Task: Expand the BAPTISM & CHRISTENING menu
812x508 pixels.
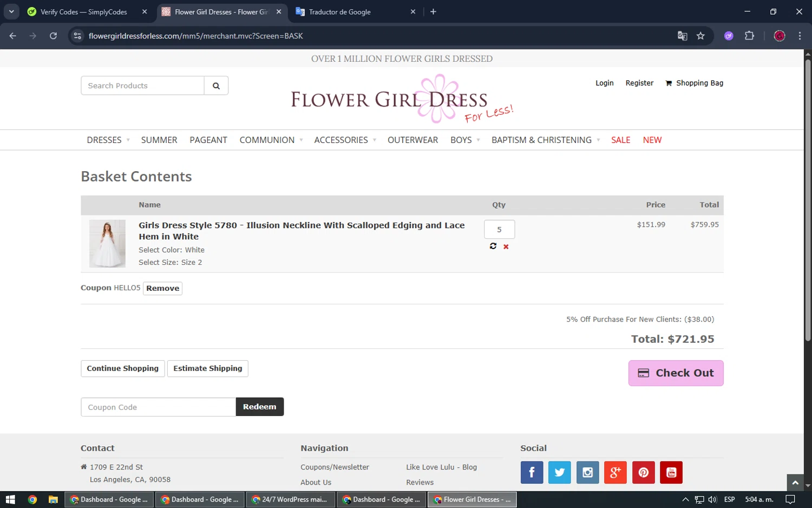Action: [x=546, y=140]
